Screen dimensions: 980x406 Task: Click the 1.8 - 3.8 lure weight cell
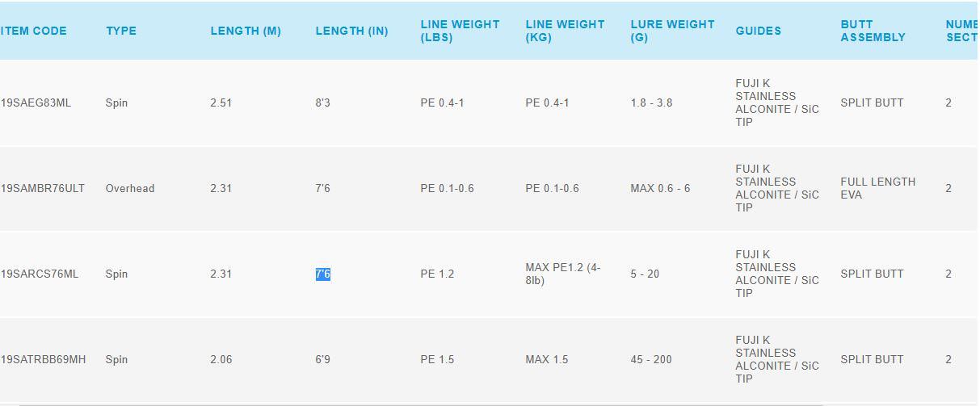coord(651,103)
